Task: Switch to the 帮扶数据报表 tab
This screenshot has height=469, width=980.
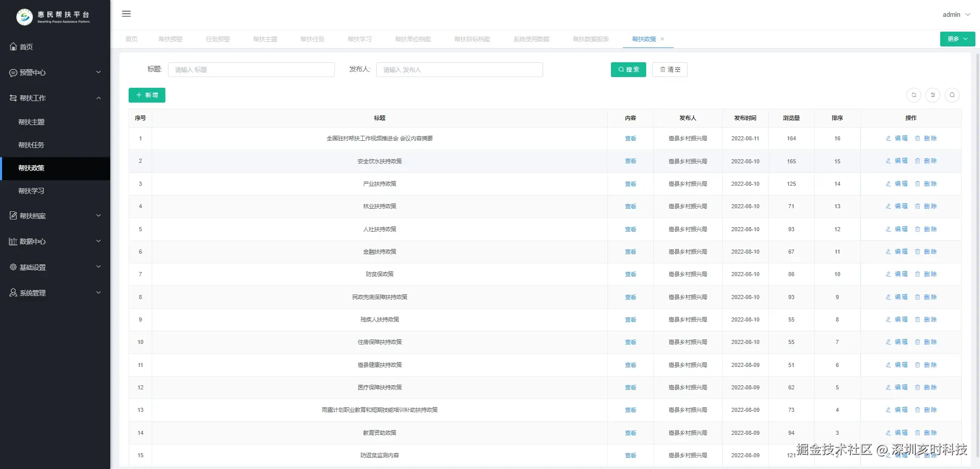Action: [591, 39]
